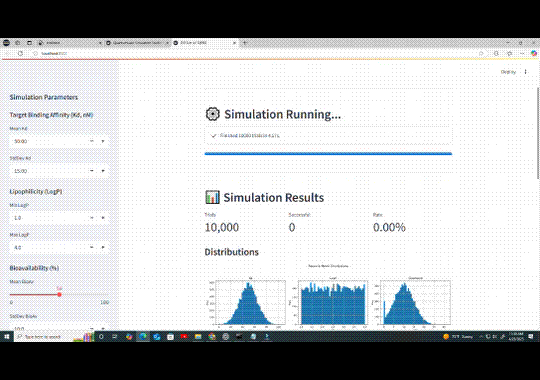Open the browser workspaces icon
The width and height of the screenshot is (540, 380).
18,43
